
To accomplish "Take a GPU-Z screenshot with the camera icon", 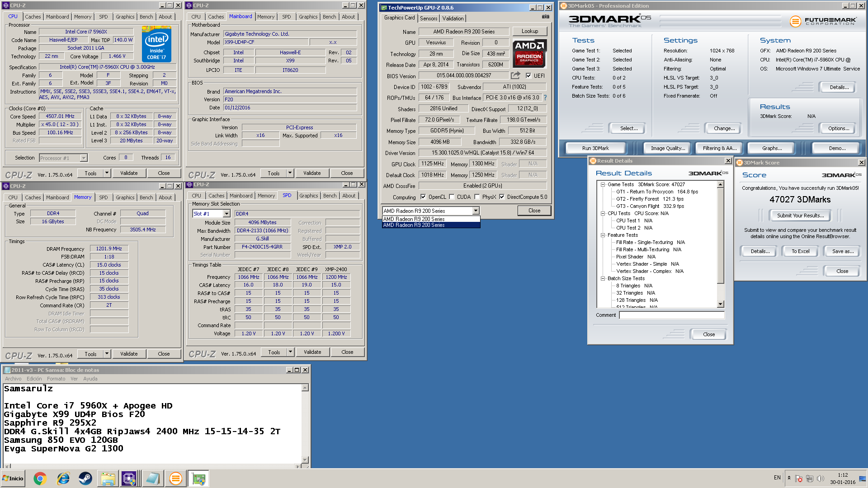I will [x=546, y=17].
